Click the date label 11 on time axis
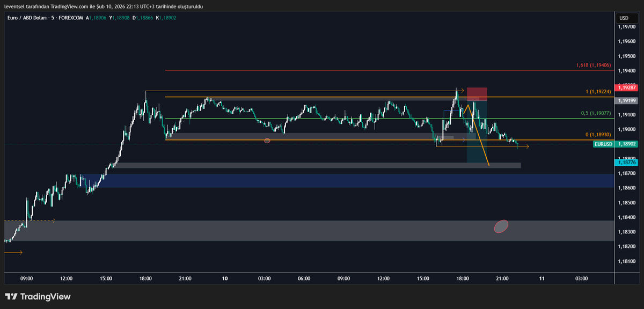Viewport: 644px width, 309px height. tap(542, 278)
